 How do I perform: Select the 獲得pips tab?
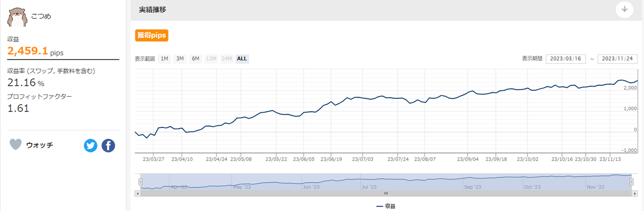(152, 35)
